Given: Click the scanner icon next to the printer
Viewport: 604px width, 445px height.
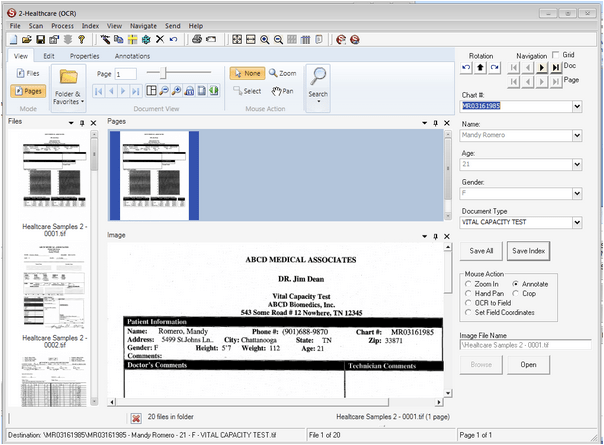Looking at the screenshot, I should (211, 39).
